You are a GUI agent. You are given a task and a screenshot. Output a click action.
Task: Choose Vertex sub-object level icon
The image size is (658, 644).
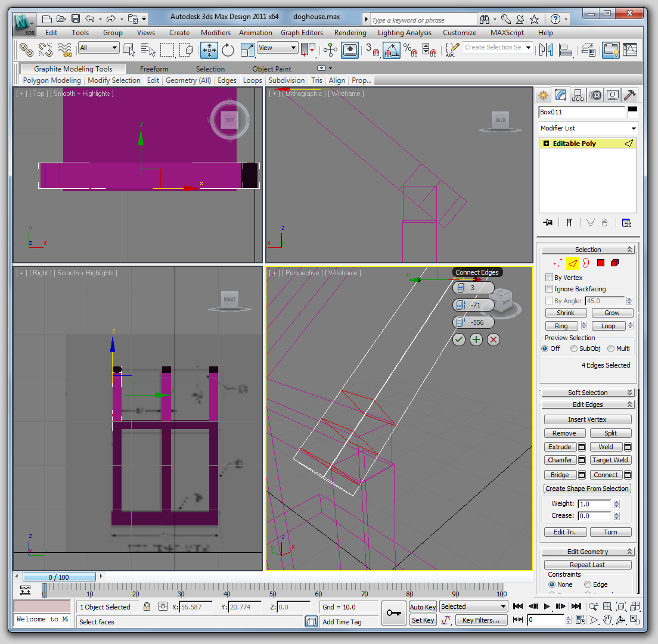point(557,263)
